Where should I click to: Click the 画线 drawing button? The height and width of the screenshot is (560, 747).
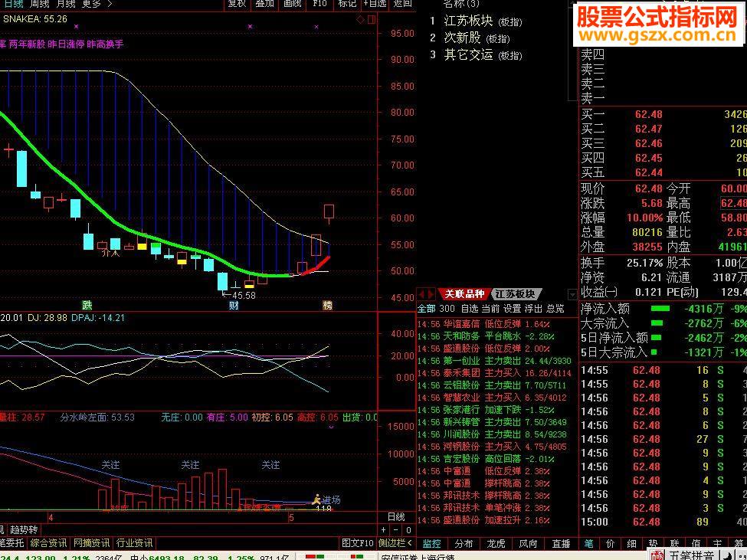click(292, 4)
